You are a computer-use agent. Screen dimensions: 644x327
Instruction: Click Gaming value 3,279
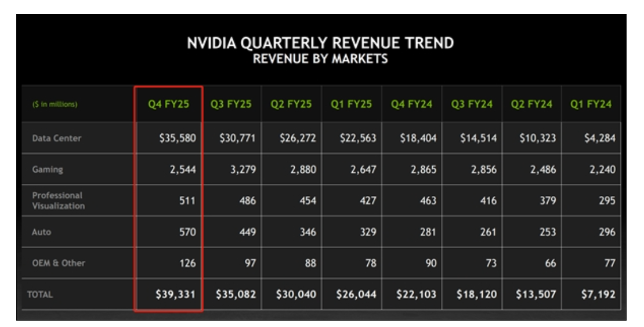[x=243, y=169]
